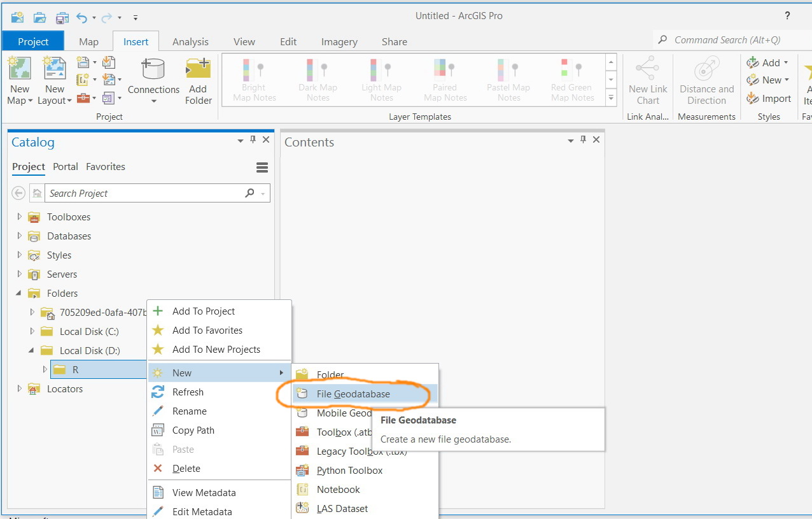
Task: Expand the Toolboxes tree node
Action: point(19,217)
